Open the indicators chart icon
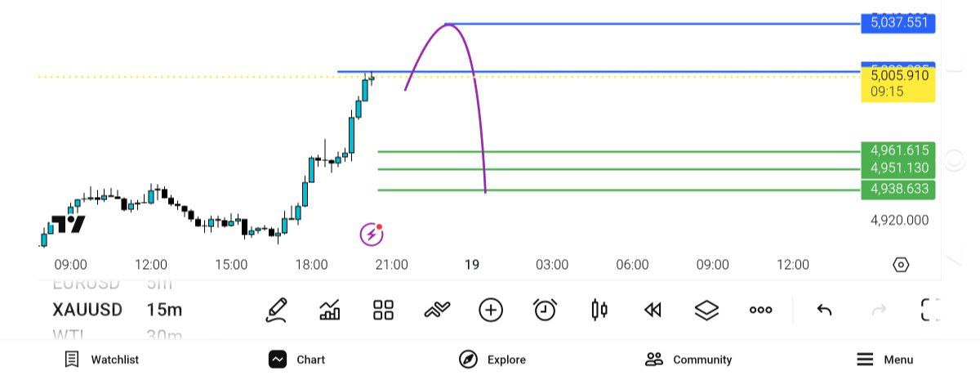The image size is (980, 380). (x=330, y=311)
